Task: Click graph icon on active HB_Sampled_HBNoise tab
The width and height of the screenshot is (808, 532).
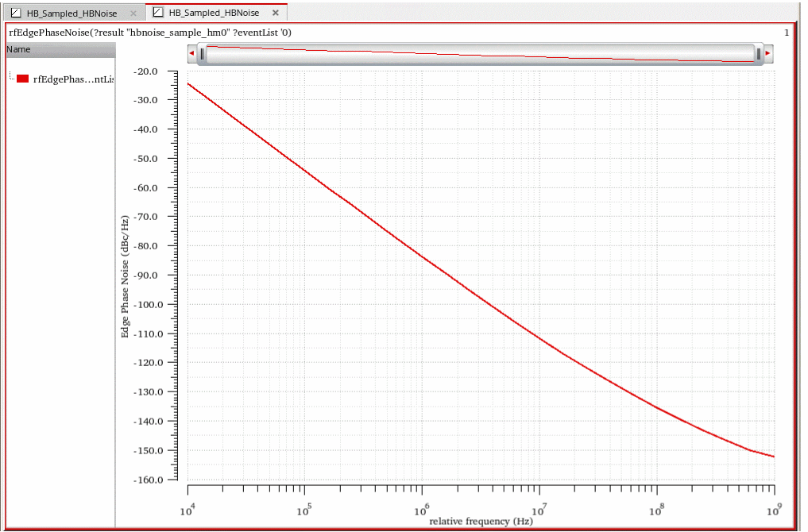Action: pos(158,13)
